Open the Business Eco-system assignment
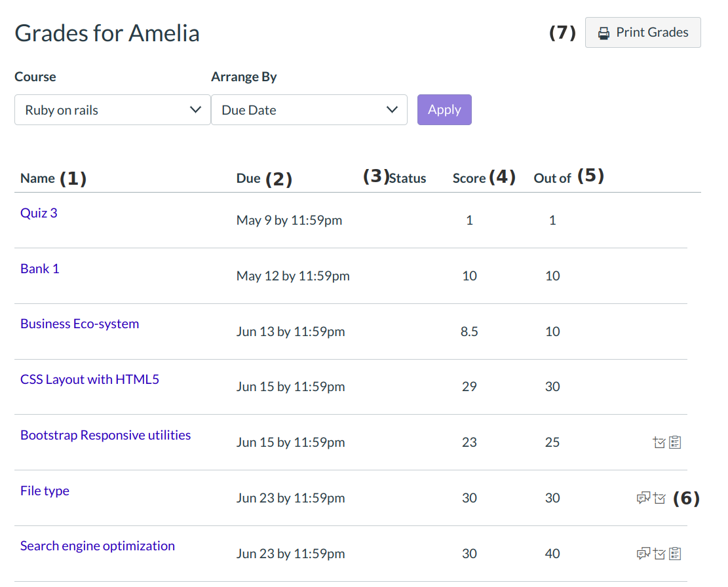 point(79,324)
